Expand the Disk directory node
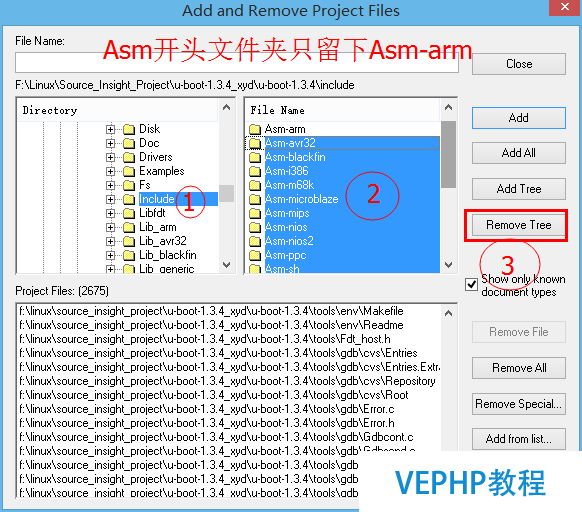This screenshot has height=512, width=582. pyautogui.click(x=110, y=129)
